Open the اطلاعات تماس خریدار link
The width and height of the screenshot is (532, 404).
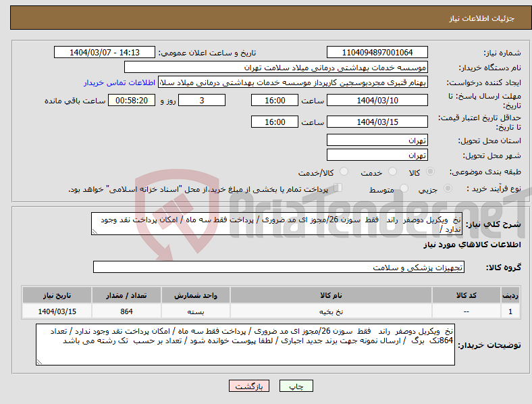(119, 82)
